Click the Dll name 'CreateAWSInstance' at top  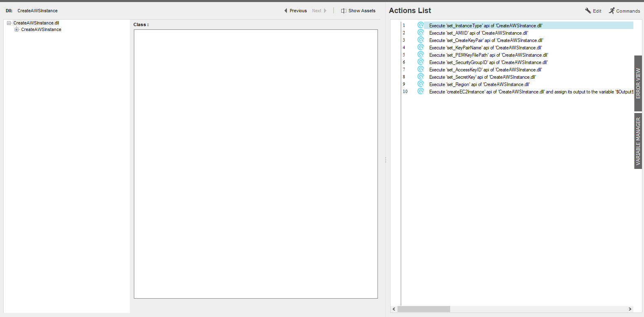click(38, 11)
